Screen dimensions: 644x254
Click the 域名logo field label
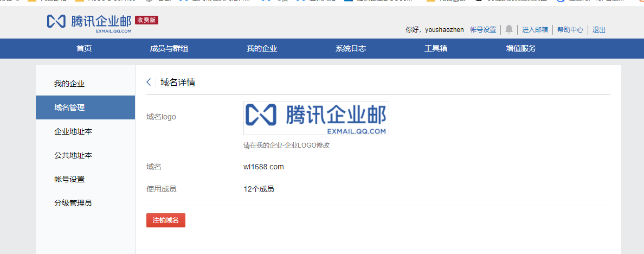[x=161, y=117]
